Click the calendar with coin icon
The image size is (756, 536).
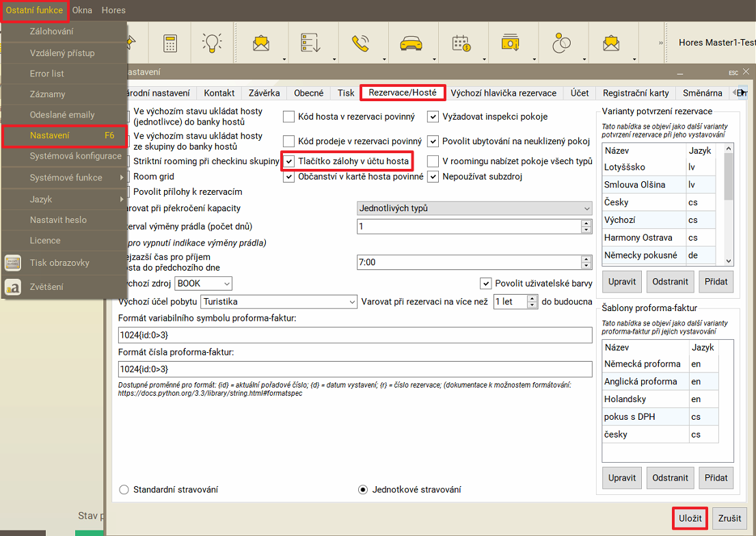[x=461, y=43]
